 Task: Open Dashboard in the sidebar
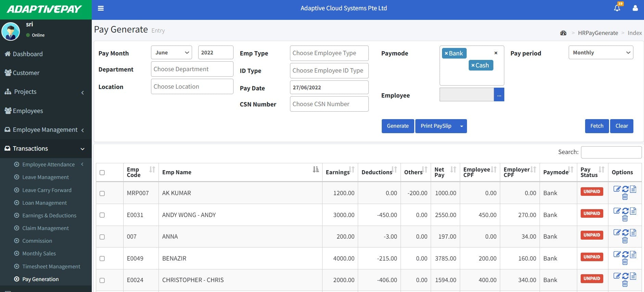tap(46, 54)
